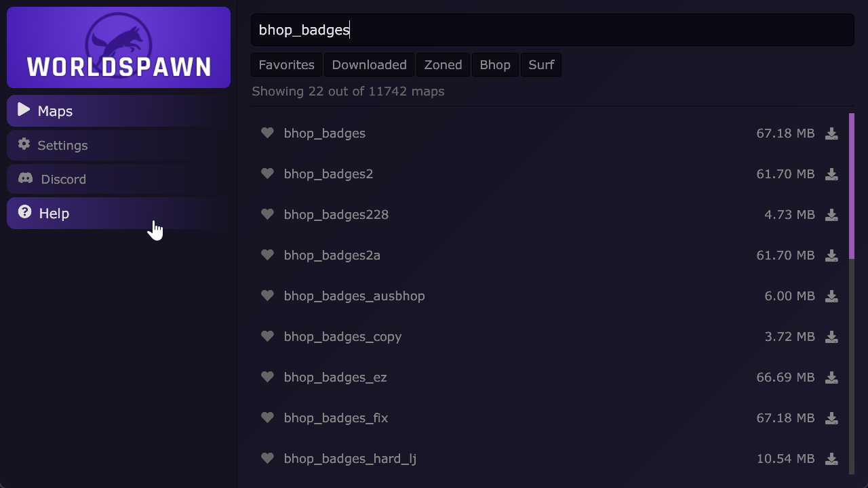Click download icon beside bhop_badges_ez
This screenshot has width=868, height=488.
coord(831,378)
